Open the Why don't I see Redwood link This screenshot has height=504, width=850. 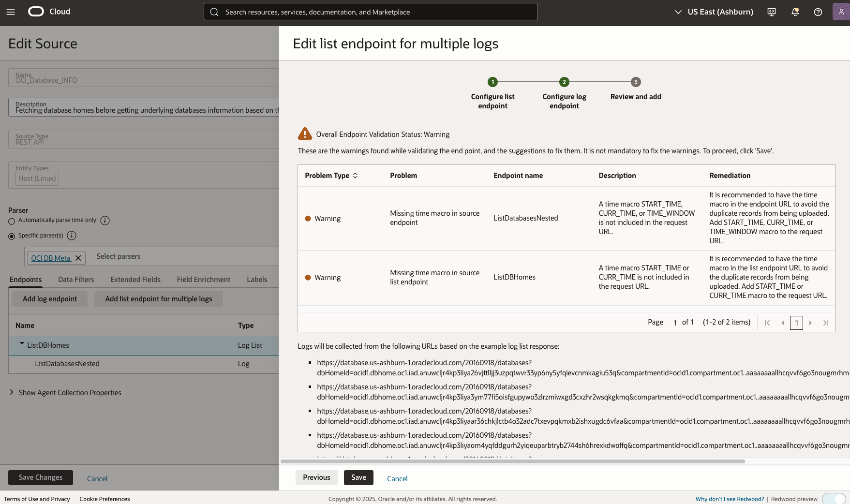click(730, 499)
